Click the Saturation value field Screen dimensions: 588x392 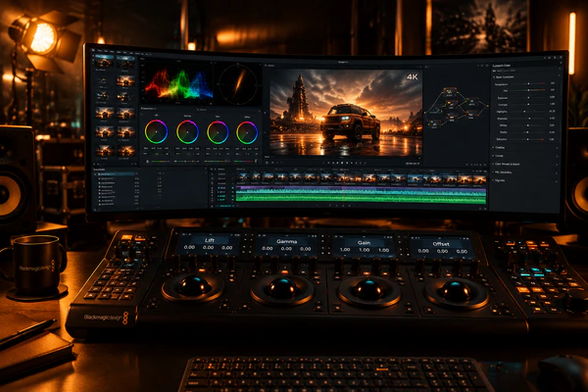pos(552,139)
